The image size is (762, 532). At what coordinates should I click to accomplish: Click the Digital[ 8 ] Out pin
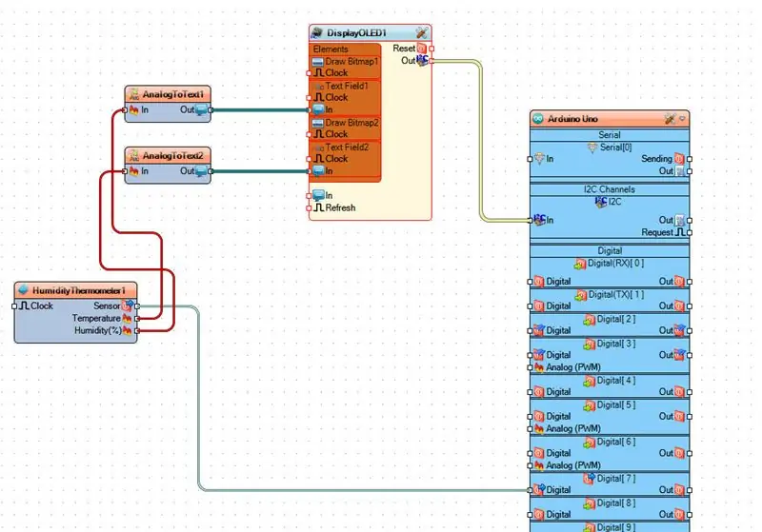(690, 515)
